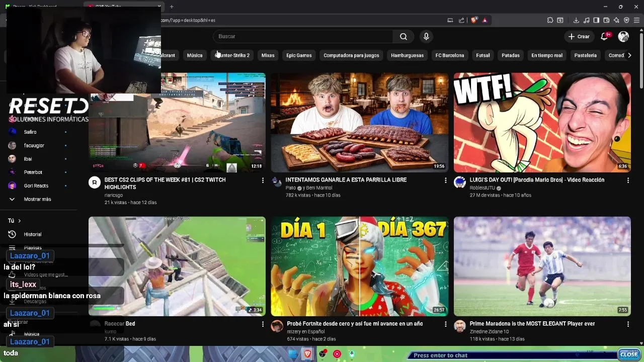The image size is (644, 362).
Task: Start voice search with the microphone icon
Action: coord(426,36)
